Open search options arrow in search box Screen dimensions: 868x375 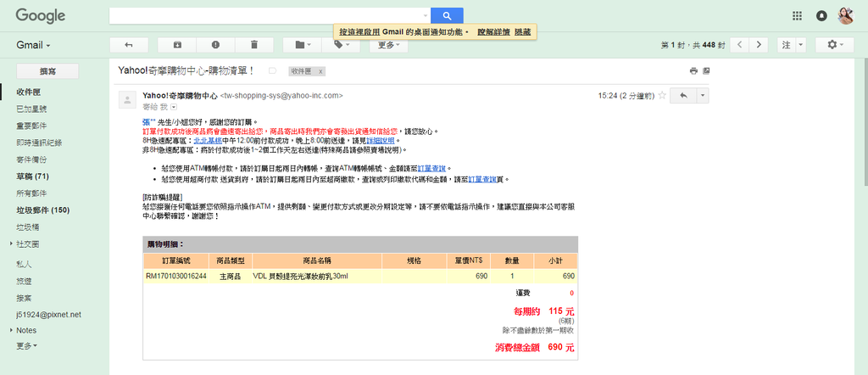426,15
